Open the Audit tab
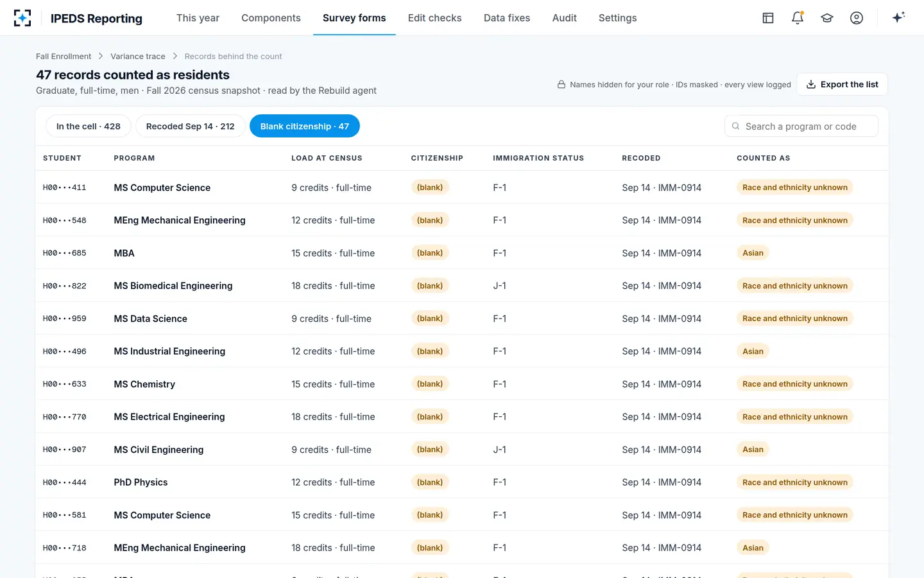This screenshot has width=924, height=578. (x=564, y=18)
